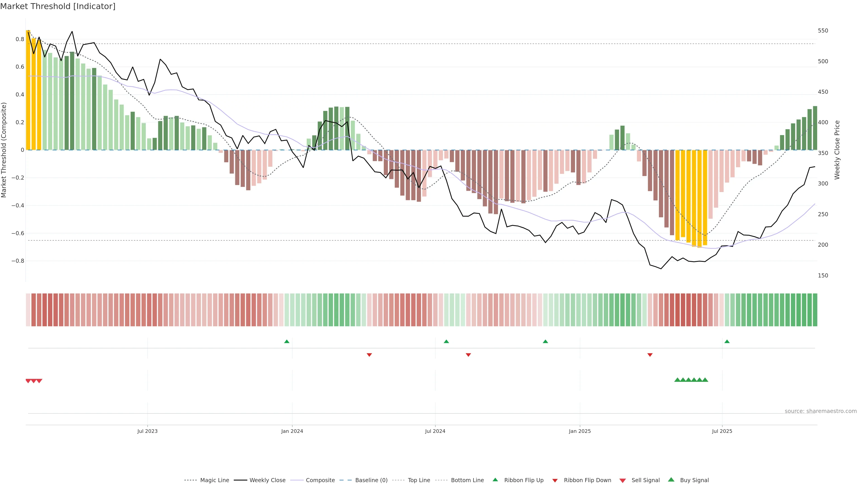Click the ribbon flip up marker near Jan 2024

tap(287, 342)
